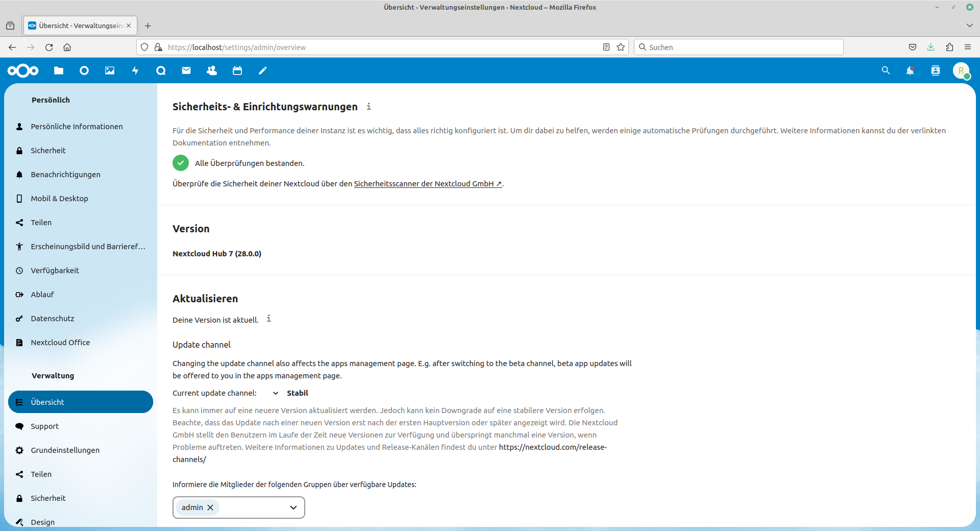The image size is (980, 531).
Task: Remove the admin group tag
Action: (x=210, y=508)
